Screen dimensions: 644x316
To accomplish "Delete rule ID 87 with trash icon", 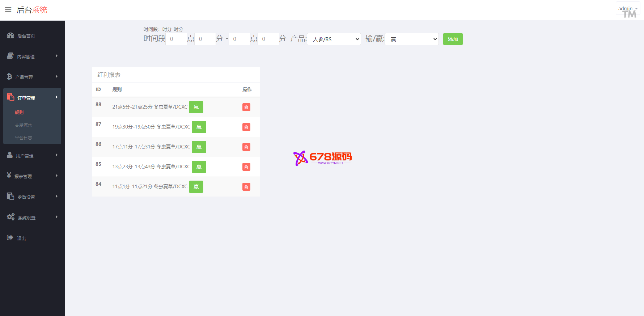I will pos(246,127).
